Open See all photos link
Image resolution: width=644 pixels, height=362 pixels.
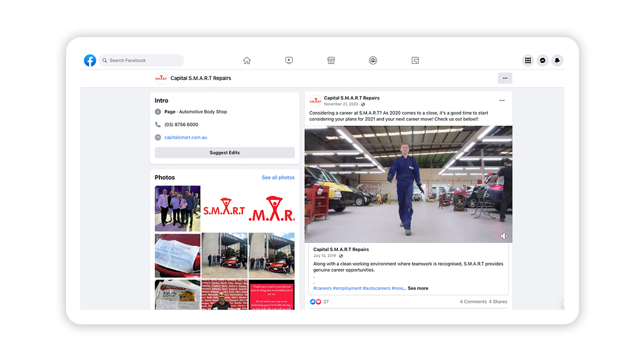tap(278, 177)
